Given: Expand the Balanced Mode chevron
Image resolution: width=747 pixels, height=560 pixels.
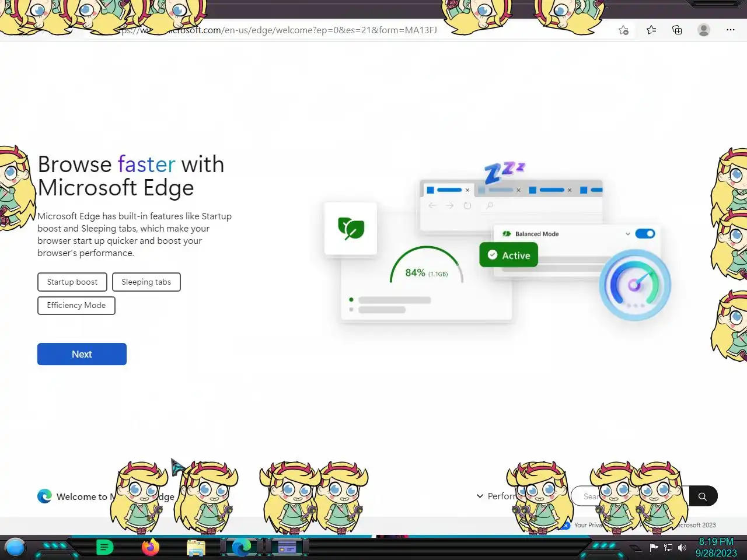Looking at the screenshot, I should click(x=628, y=234).
